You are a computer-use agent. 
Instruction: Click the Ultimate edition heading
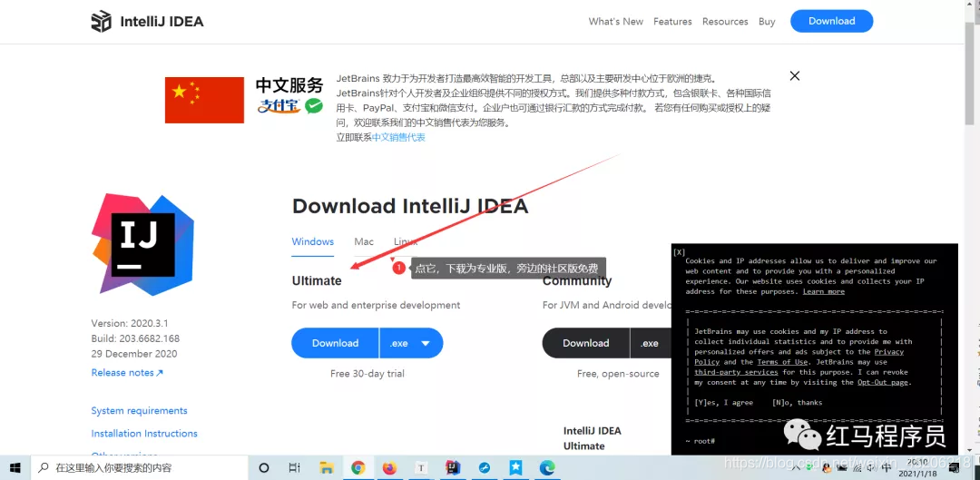point(317,280)
